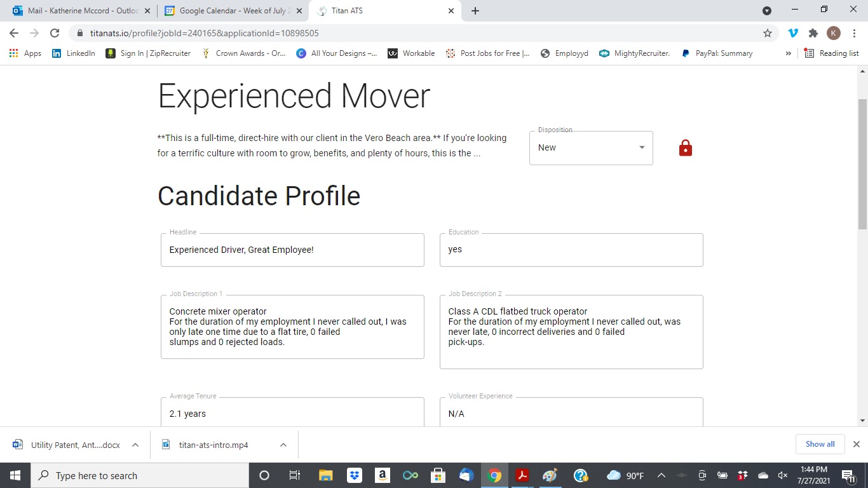Click the page vertical scrollbar
This screenshot has width=868, height=488.
point(862,164)
